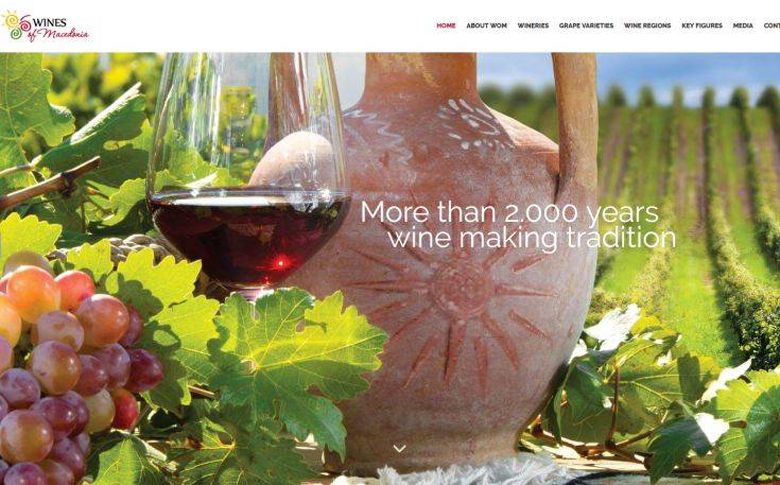Viewport: 780px width, 485px height.
Task: Select Grape Varieties in the navigation
Action: click(x=586, y=25)
